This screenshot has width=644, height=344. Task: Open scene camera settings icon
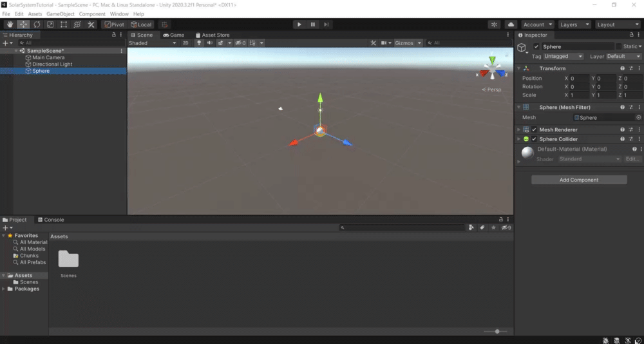(384, 43)
